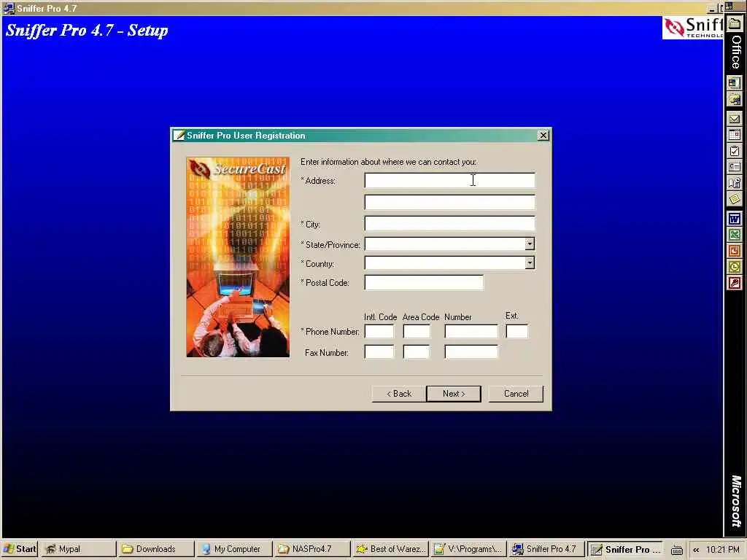The width and height of the screenshot is (747, 560).
Task: Expand hidden tray icons with chevron
Action: [x=696, y=550]
